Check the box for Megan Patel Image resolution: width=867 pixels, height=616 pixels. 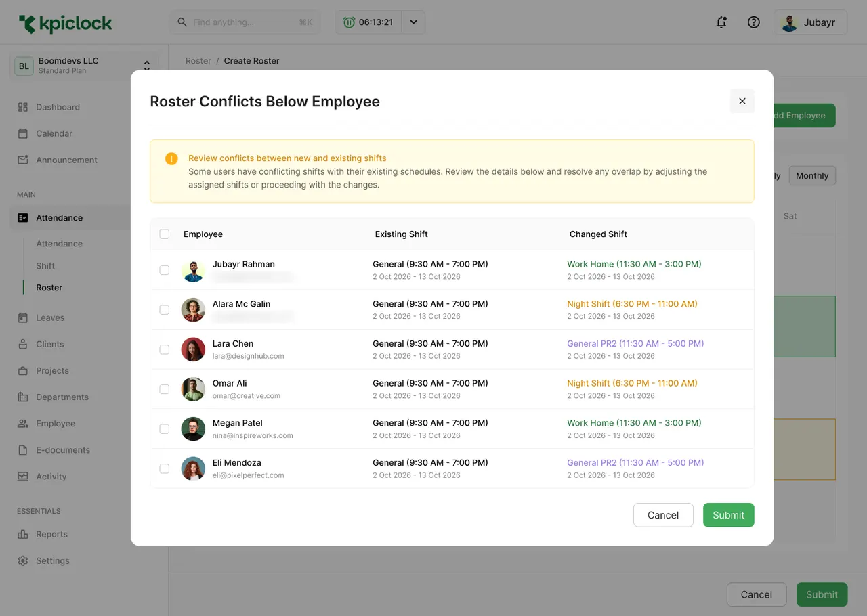(165, 428)
